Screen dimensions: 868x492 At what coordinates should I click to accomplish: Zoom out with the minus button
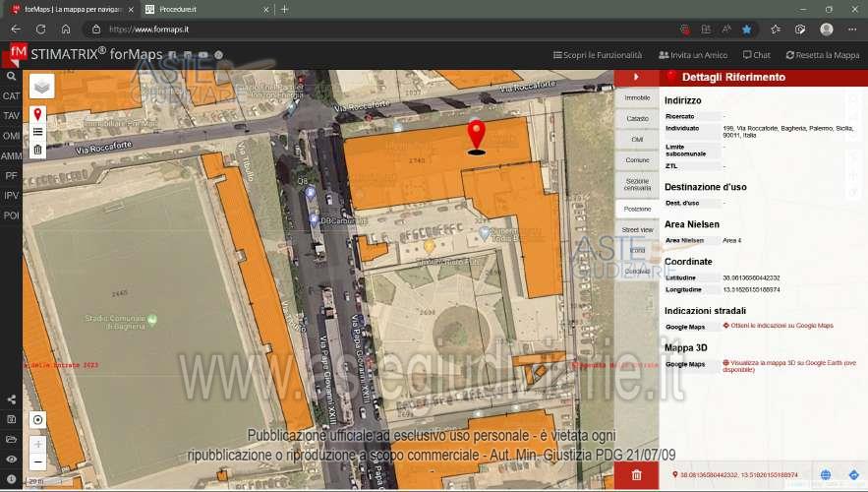pyautogui.click(x=37, y=461)
